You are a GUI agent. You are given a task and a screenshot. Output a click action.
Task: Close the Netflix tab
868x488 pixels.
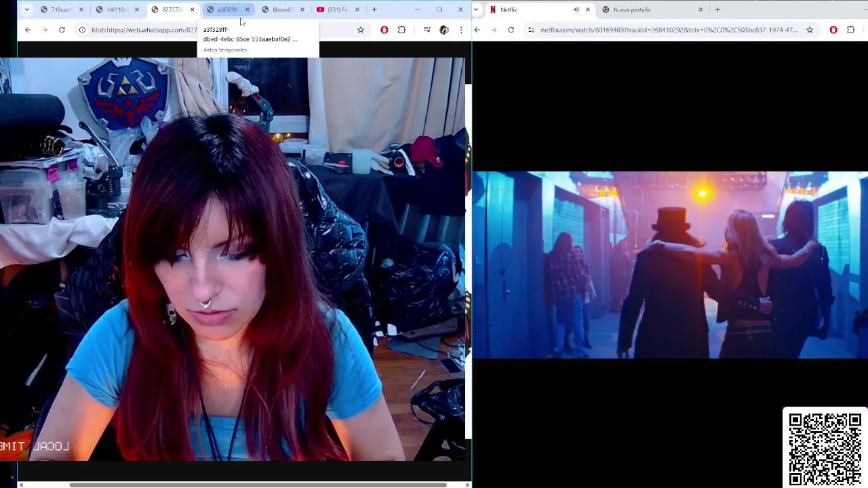pos(588,9)
